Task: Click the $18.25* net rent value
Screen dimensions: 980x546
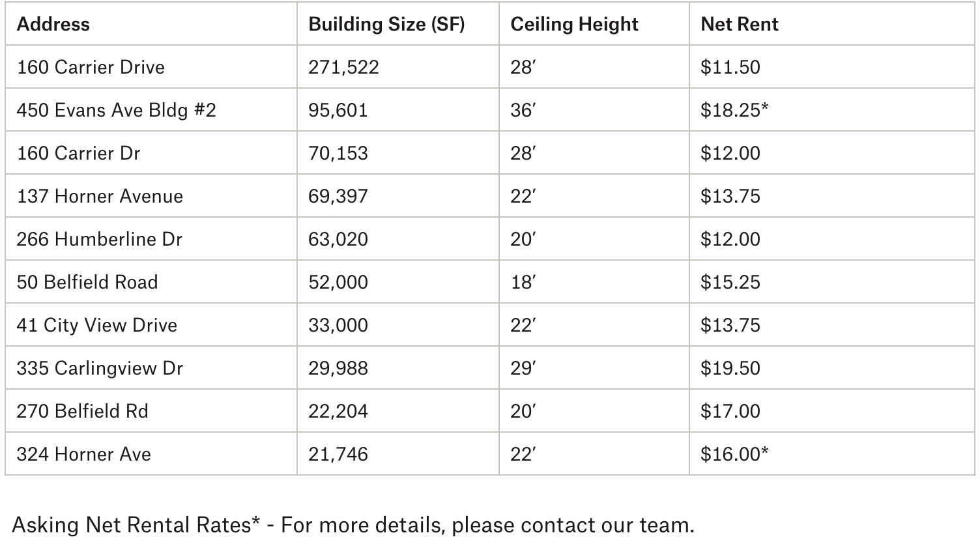Action: click(734, 110)
